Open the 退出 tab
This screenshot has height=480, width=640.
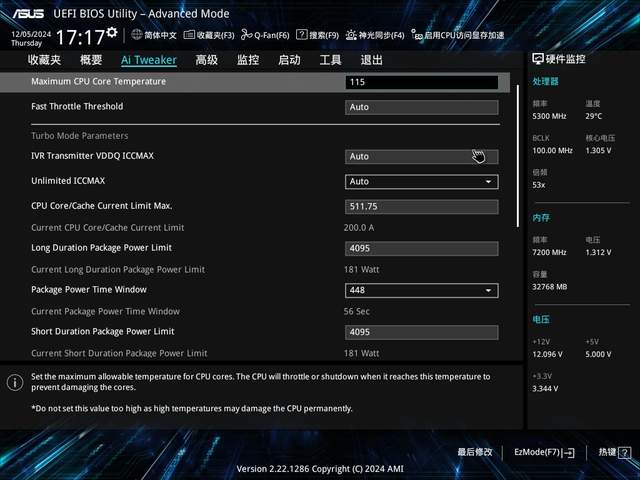click(371, 60)
